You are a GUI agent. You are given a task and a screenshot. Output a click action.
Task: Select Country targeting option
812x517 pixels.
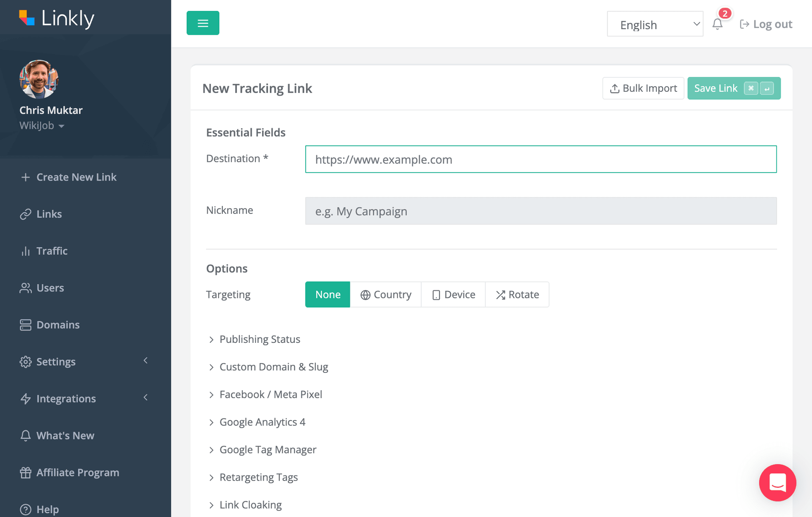386,294
